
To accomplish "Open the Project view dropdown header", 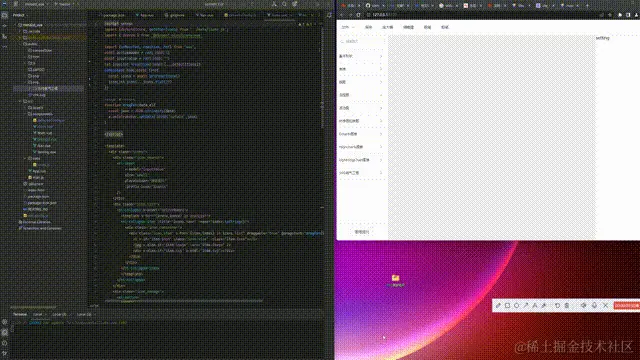I will click(20, 15).
